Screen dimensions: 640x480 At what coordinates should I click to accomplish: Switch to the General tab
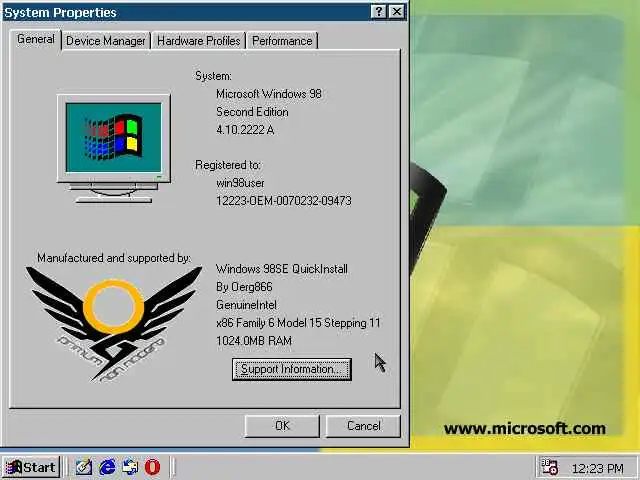pos(36,40)
